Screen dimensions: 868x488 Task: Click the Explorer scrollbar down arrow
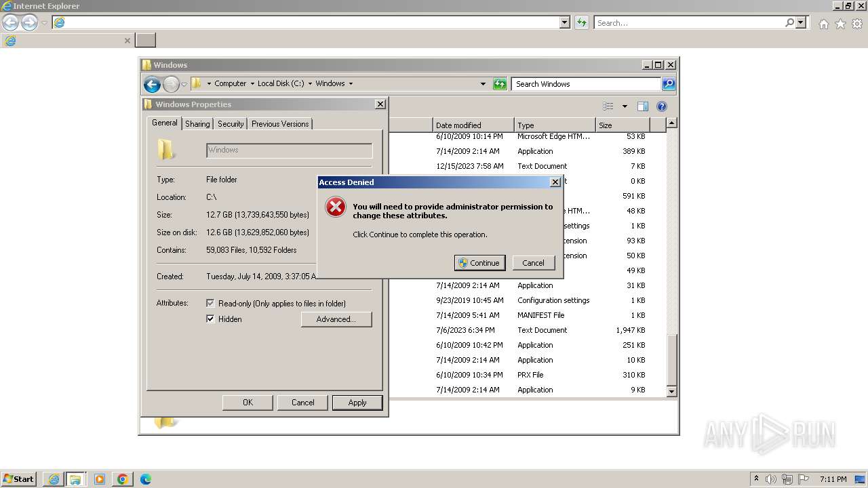click(x=671, y=391)
